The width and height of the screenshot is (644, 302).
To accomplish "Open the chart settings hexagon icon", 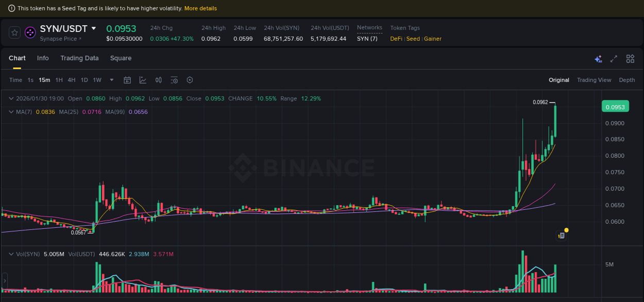I will 190,80.
